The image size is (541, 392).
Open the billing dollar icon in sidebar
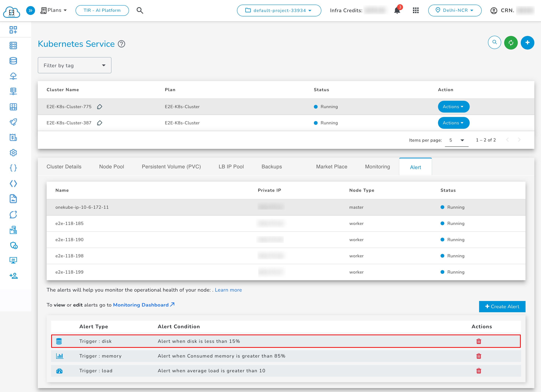[x=13, y=137]
